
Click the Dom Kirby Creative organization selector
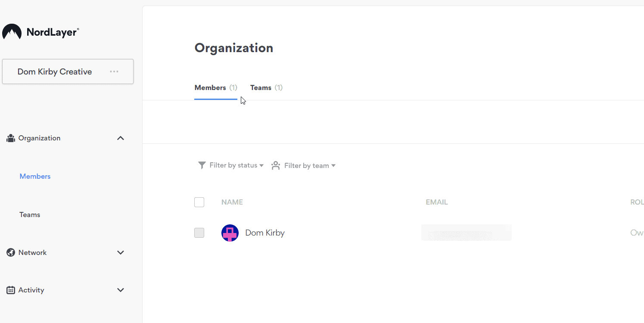(x=55, y=71)
